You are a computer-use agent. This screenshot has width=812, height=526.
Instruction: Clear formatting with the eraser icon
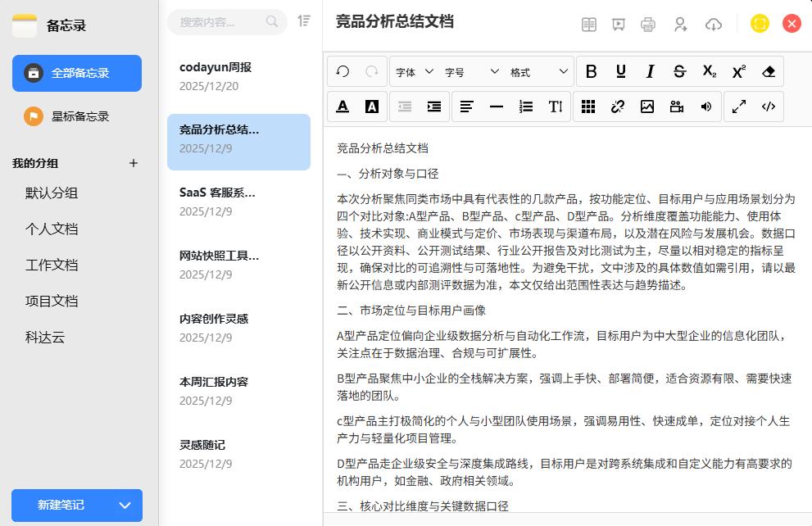(x=768, y=71)
